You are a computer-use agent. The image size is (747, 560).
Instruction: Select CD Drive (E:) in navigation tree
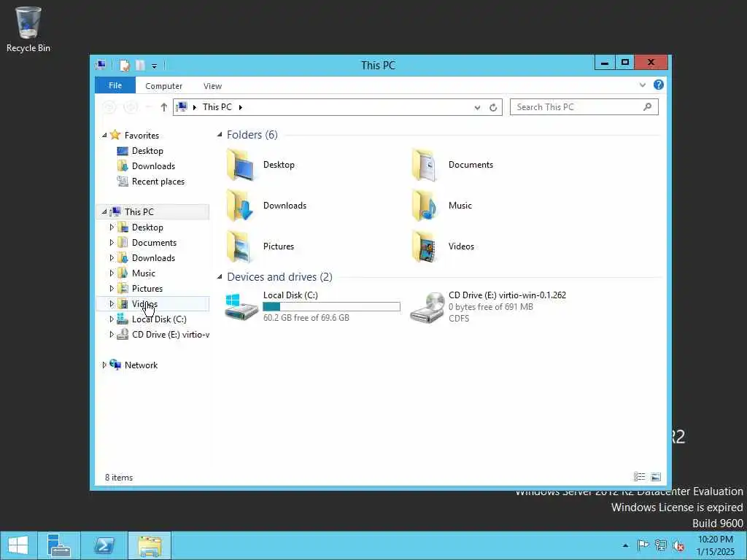click(x=170, y=335)
